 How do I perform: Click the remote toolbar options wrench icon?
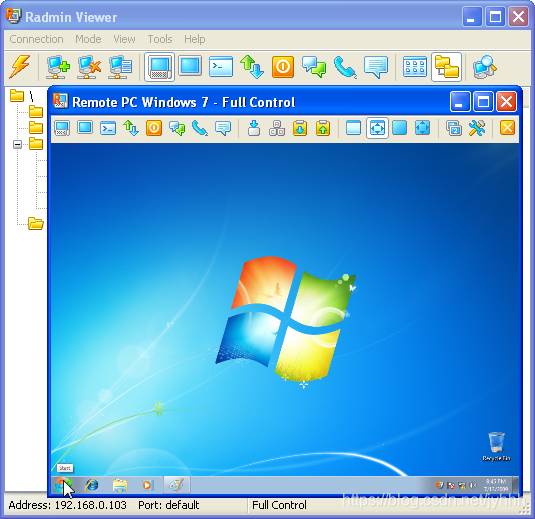tap(477, 128)
